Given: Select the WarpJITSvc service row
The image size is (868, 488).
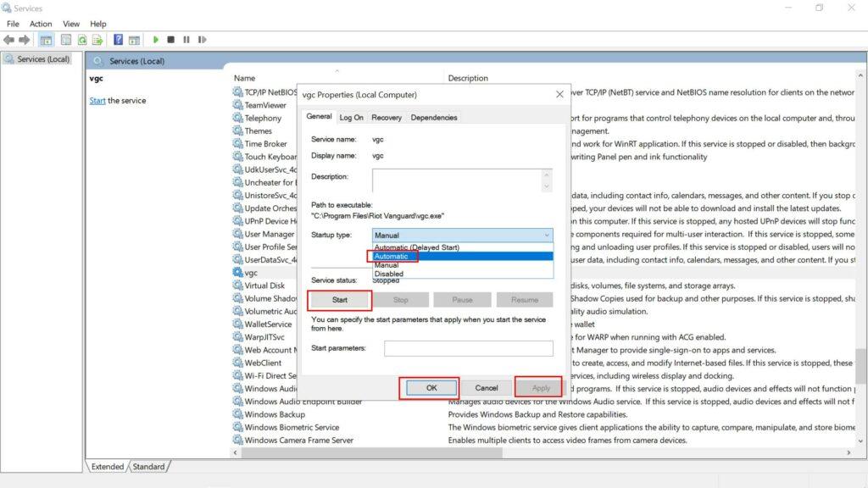Looking at the screenshot, I should [543, 337].
